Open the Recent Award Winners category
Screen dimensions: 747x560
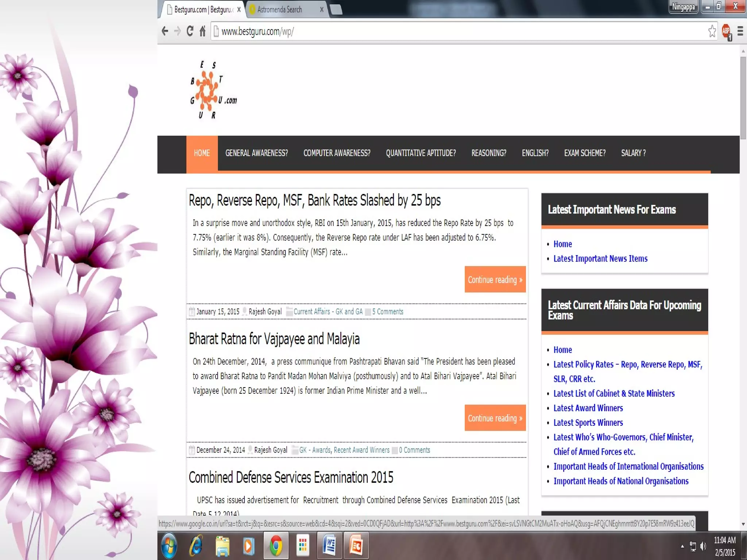tap(361, 450)
